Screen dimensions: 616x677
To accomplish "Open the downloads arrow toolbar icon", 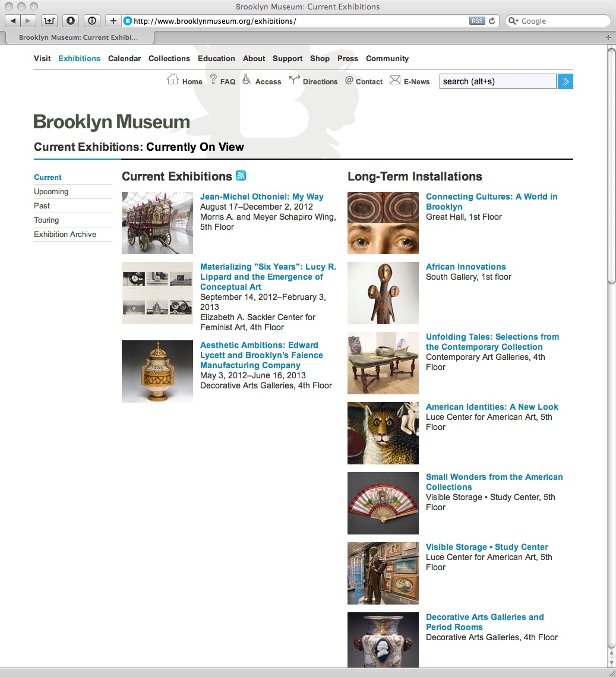I will 71,21.
